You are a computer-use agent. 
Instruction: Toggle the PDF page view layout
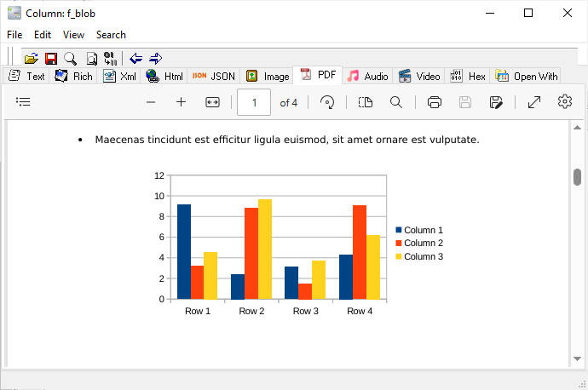tap(366, 102)
